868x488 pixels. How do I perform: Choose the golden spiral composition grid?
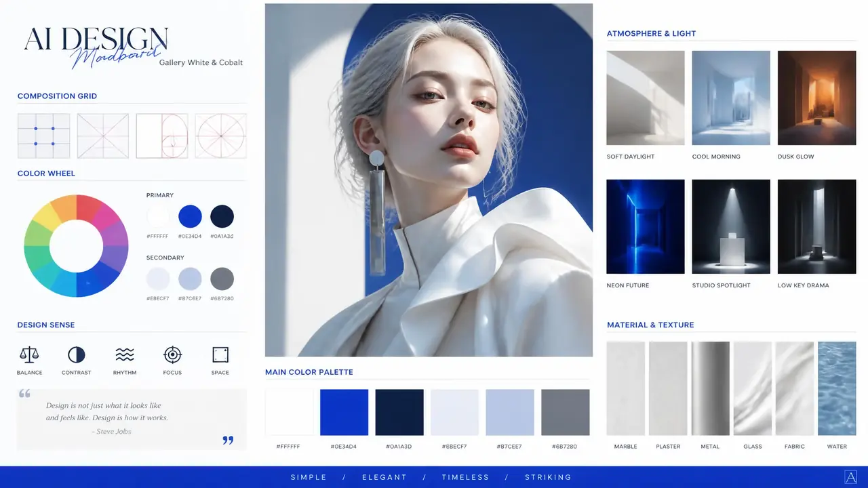point(162,136)
